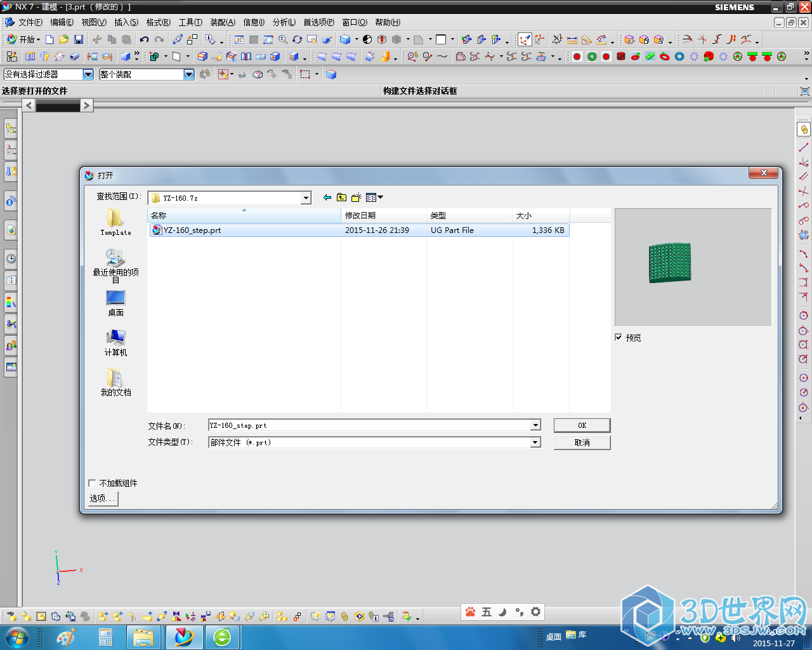Click the green model preview thumbnail
The image size is (812, 650).
coord(670,263)
